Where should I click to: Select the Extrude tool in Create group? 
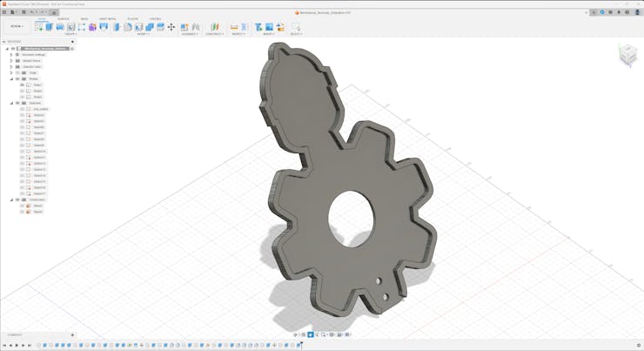click(x=50, y=27)
